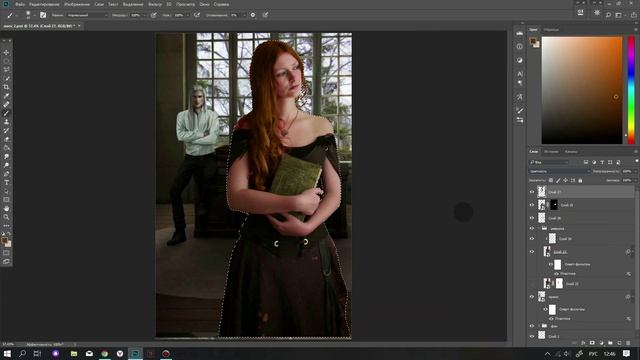Select the Healing Brush tool
Screen dimensions: 640x360
(6, 104)
